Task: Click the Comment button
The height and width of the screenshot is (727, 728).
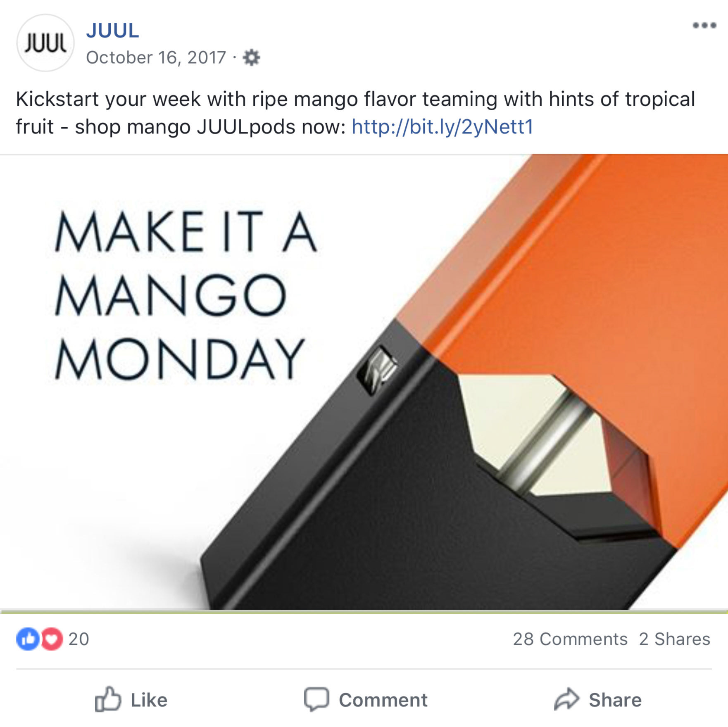Action: coord(366,700)
